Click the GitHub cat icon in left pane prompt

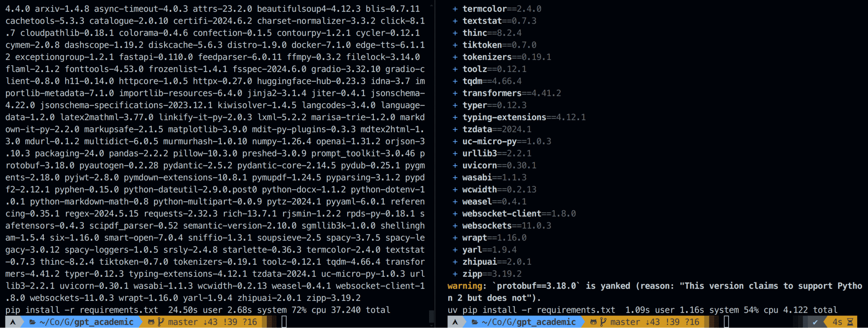click(151, 322)
